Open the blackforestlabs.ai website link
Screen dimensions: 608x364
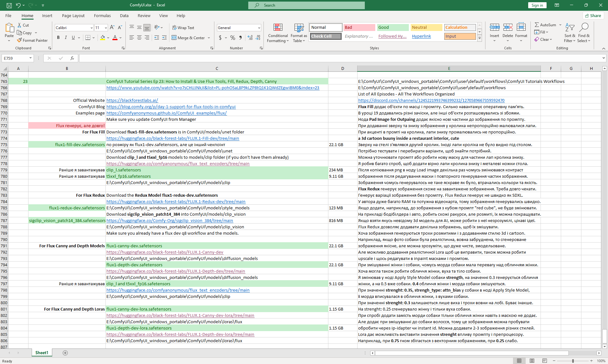132,100
